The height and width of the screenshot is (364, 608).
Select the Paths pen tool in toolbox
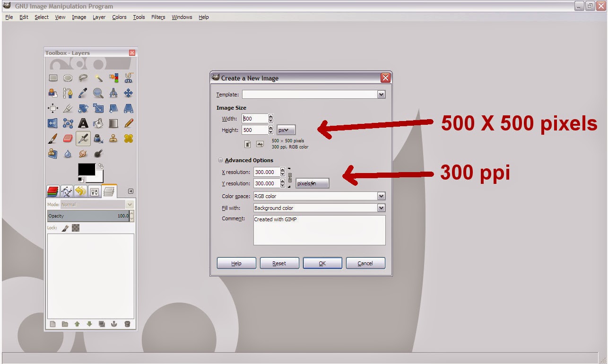pos(68,93)
